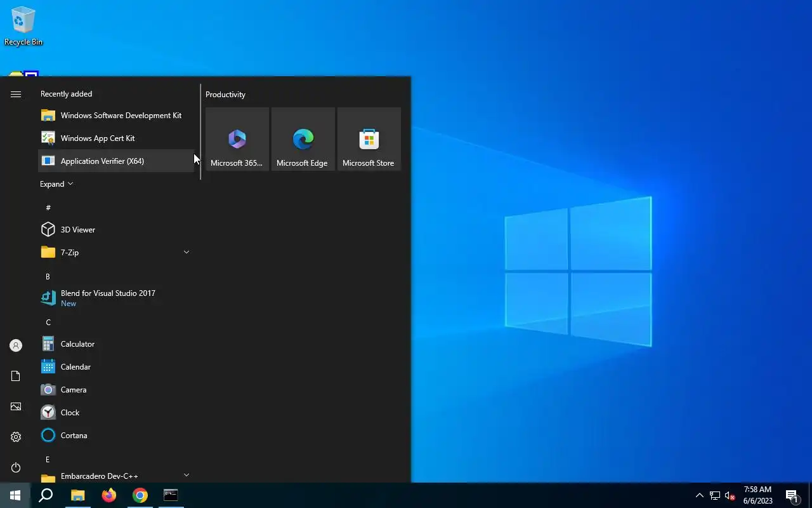The image size is (812, 508).
Task: Open the Command Prompt taskbar icon
Action: [171, 495]
